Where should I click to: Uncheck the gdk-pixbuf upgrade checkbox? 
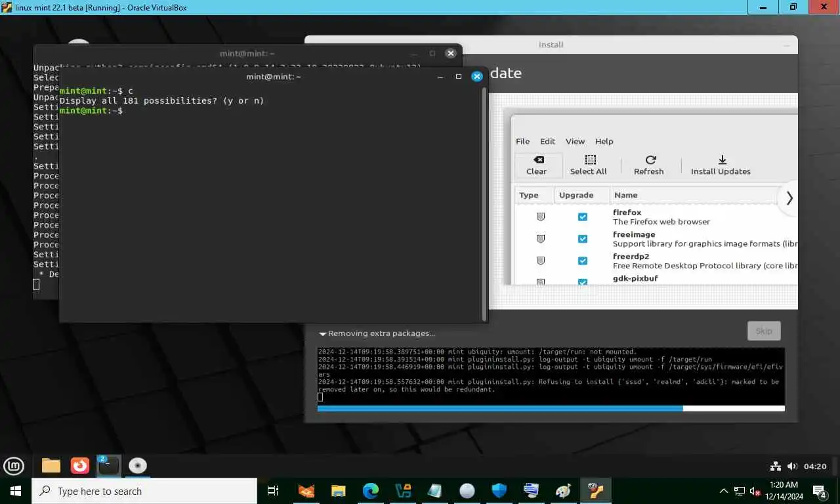583,282
